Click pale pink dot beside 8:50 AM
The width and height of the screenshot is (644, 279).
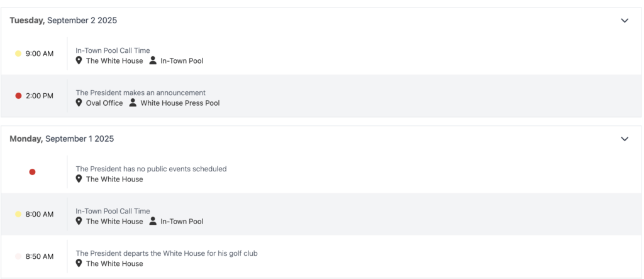(x=18, y=256)
